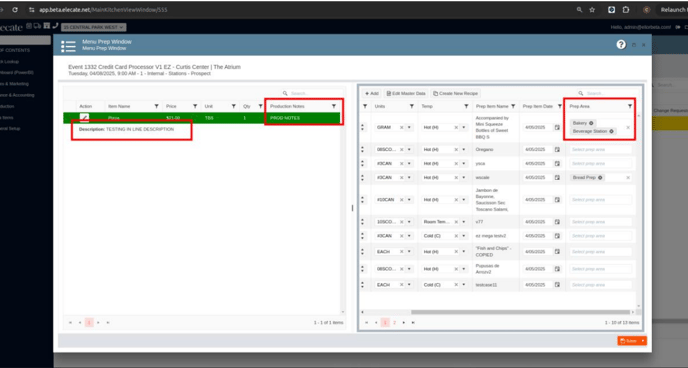
Task: Click the PROD NOTES cell in the Pizza row
Action: coord(303,118)
